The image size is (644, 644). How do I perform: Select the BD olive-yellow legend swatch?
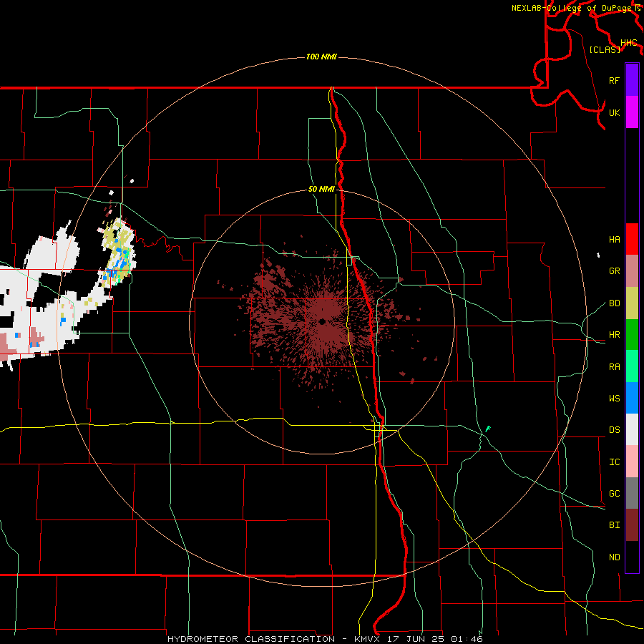[x=632, y=303]
